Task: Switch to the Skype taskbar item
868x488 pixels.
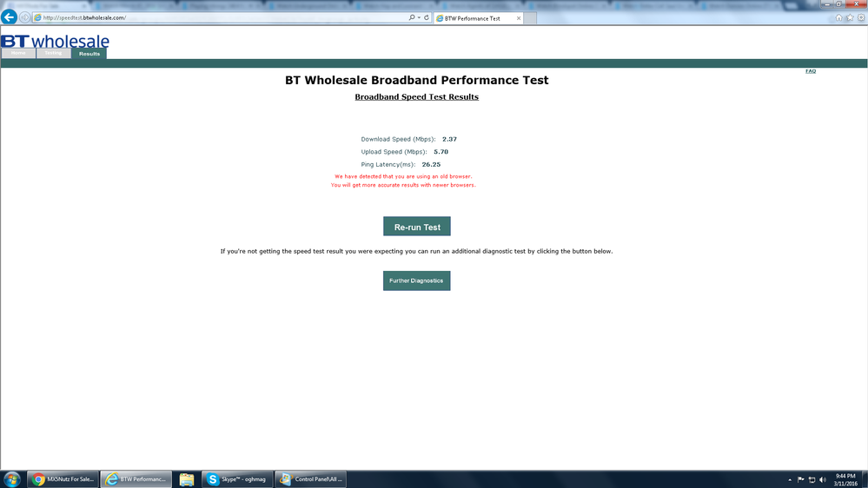Action: point(237,479)
